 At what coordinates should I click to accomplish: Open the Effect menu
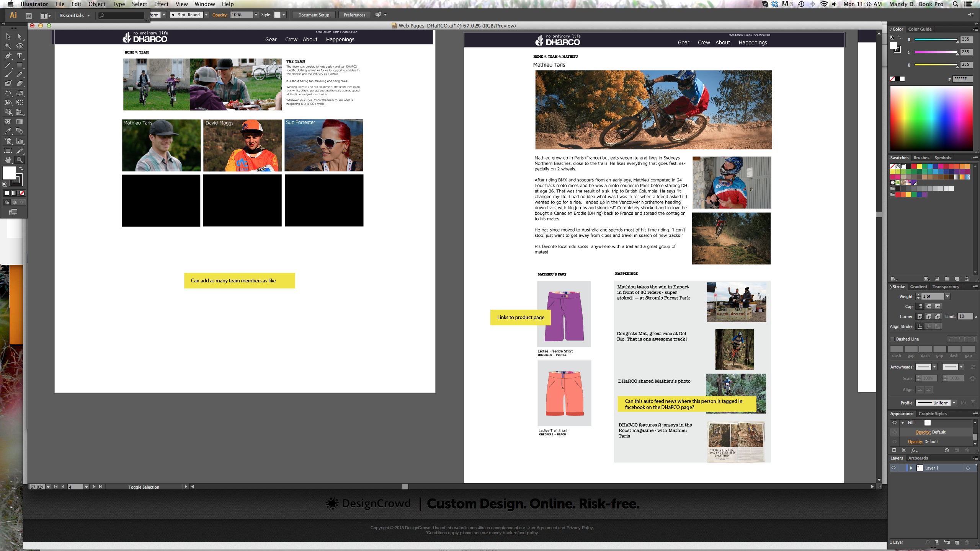[161, 4]
